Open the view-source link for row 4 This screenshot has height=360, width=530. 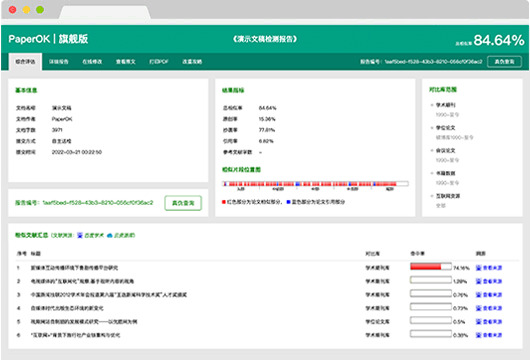click(x=492, y=308)
